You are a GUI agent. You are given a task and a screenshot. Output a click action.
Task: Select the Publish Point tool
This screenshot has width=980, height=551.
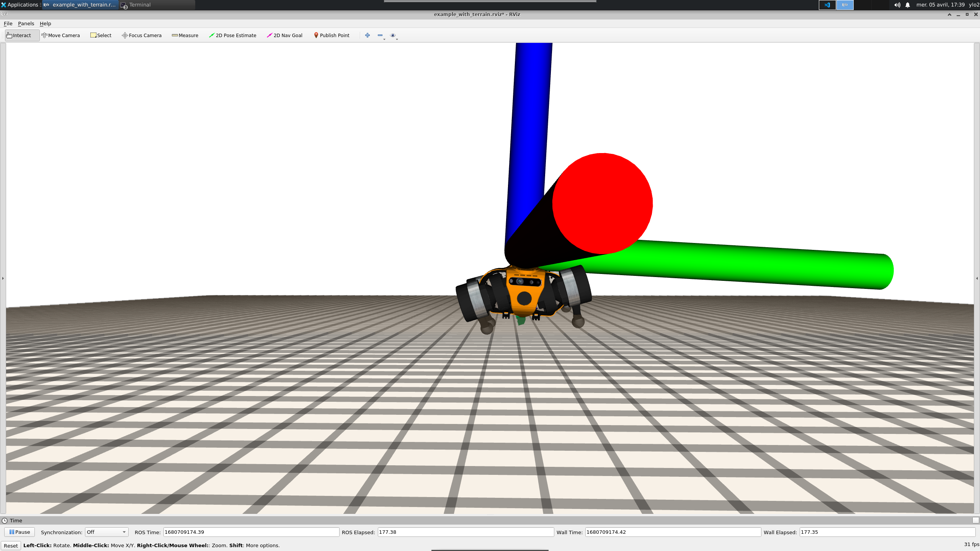[331, 35]
